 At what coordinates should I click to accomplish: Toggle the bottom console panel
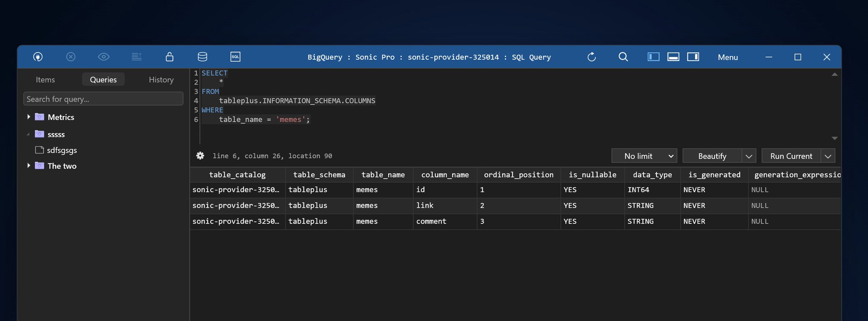[x=673, y=57]
